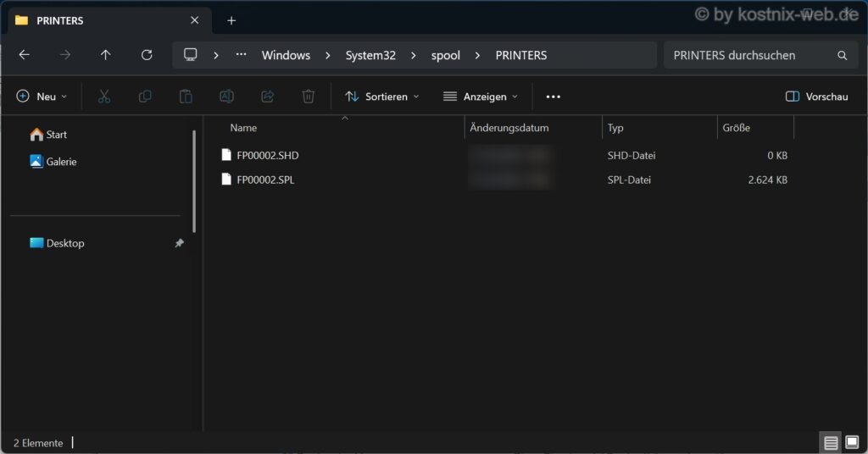This screenshot has height=454, width=868.
Task: Expand the chevron after the Windows breadcrumb
Action: 328,55
